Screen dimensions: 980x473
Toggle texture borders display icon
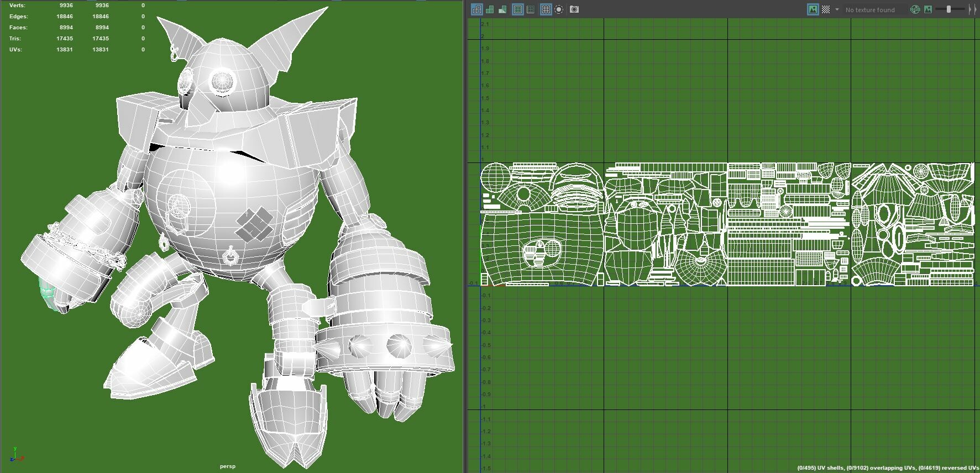(517, 9)
